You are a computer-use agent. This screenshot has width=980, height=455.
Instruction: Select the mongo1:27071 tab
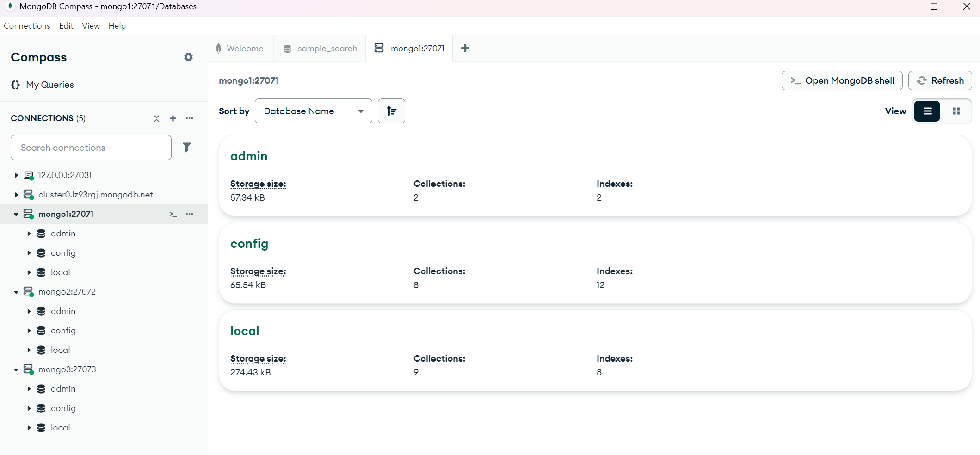[x=409, y=49]
